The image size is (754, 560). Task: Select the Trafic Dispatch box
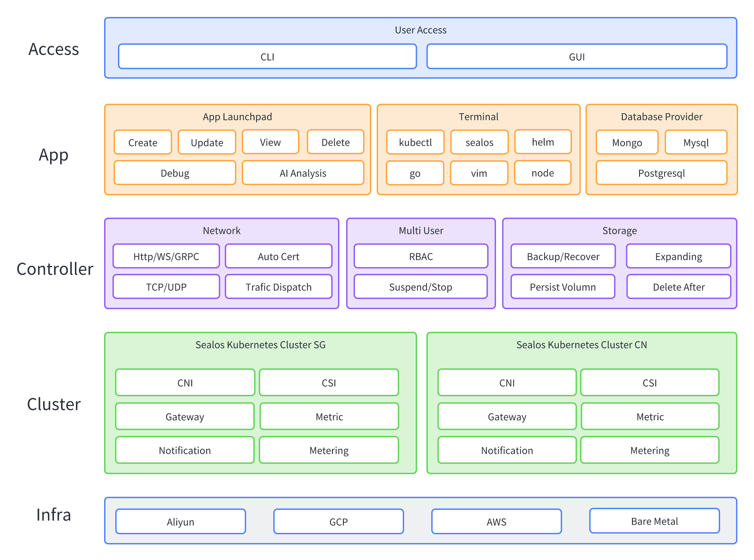coord(278,287)
